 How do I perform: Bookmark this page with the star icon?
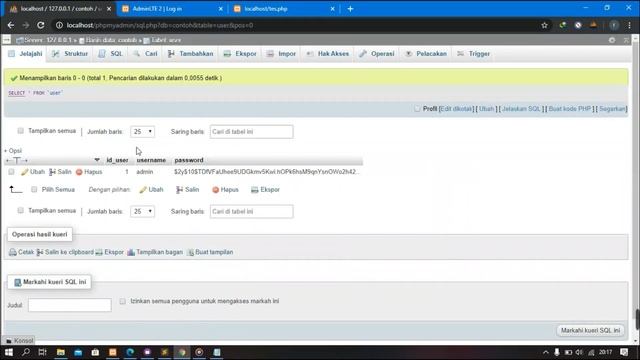click(544, 25)
